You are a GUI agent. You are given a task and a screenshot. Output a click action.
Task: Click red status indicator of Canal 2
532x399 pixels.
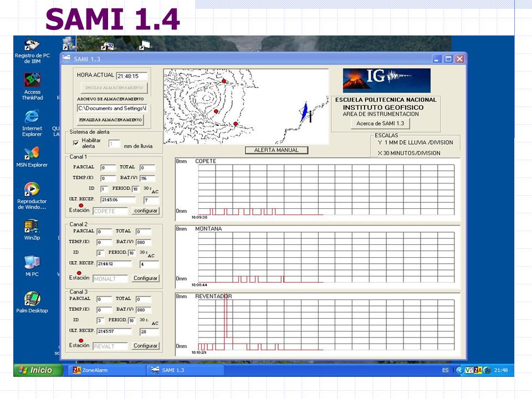click(x=79, y=273)
